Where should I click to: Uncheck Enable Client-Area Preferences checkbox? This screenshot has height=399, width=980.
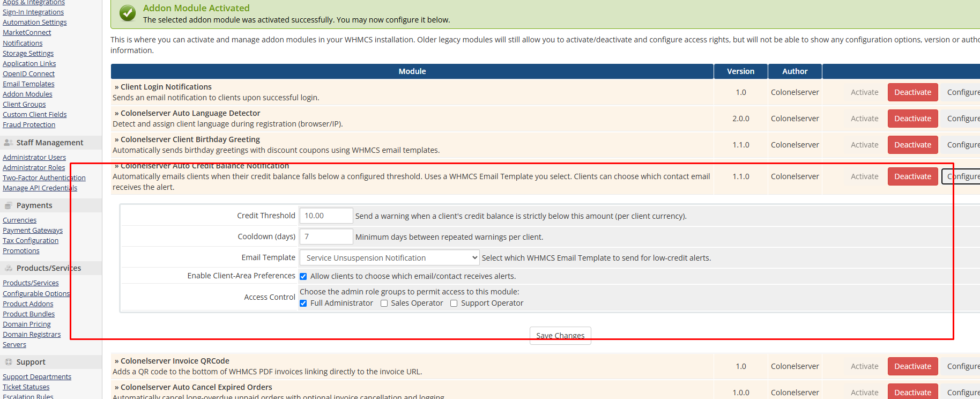click(303, 277)
